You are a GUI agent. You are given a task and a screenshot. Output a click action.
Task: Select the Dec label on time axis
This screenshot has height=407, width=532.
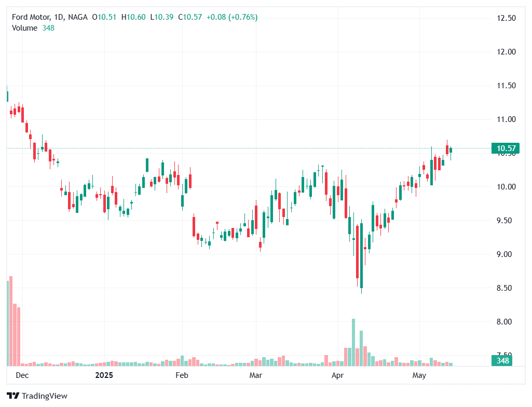(x=22, y=375)
